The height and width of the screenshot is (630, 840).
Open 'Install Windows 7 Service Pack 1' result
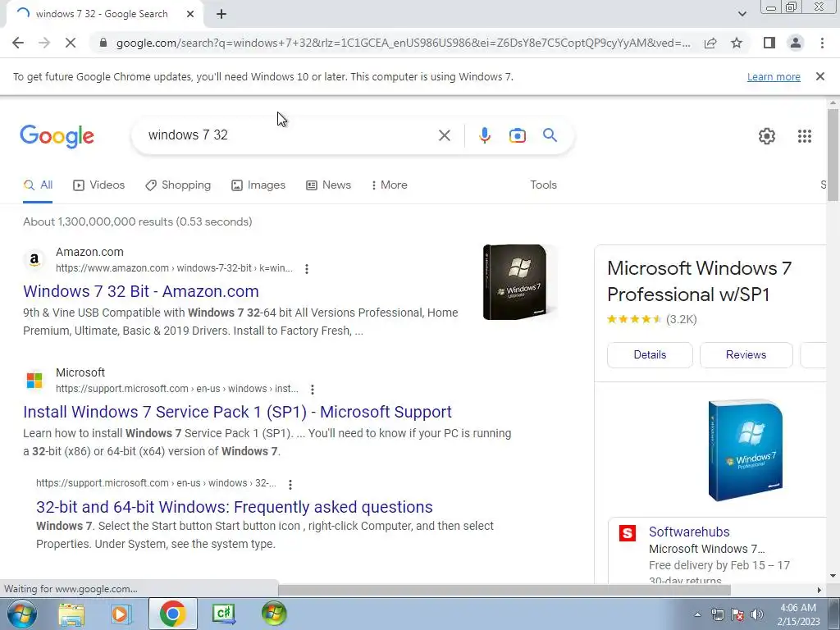[x=237, y=412]
